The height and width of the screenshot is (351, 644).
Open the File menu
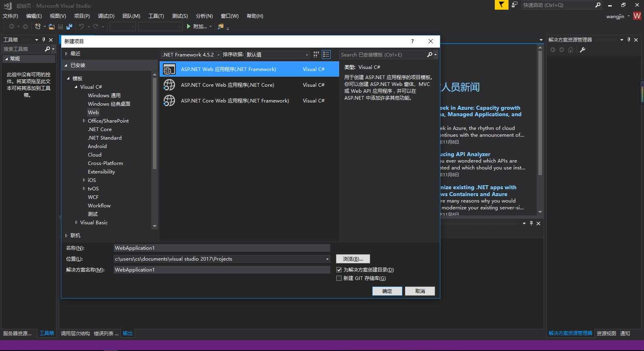[10, 16]
